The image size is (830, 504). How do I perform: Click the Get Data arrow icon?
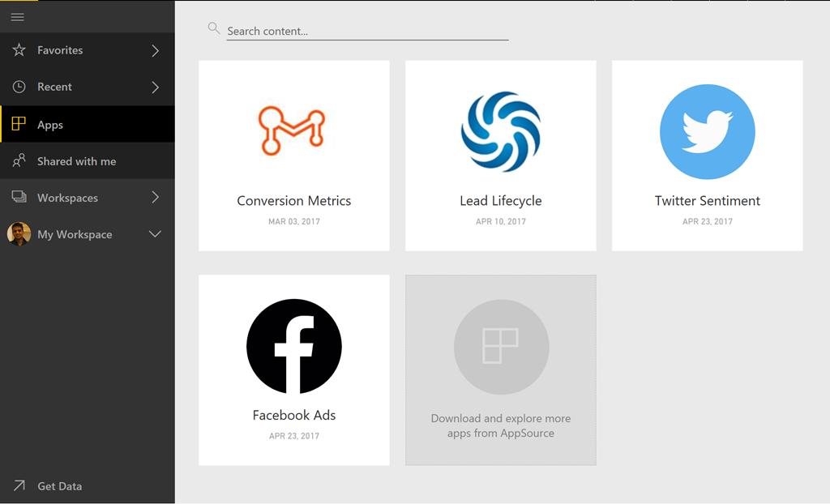[19, 485]
